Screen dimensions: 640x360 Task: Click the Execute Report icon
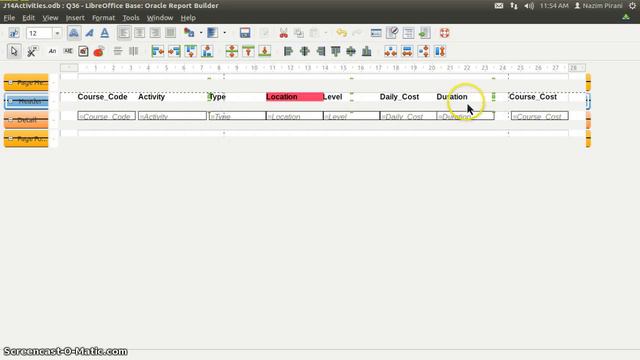click(x=424, y=33)
